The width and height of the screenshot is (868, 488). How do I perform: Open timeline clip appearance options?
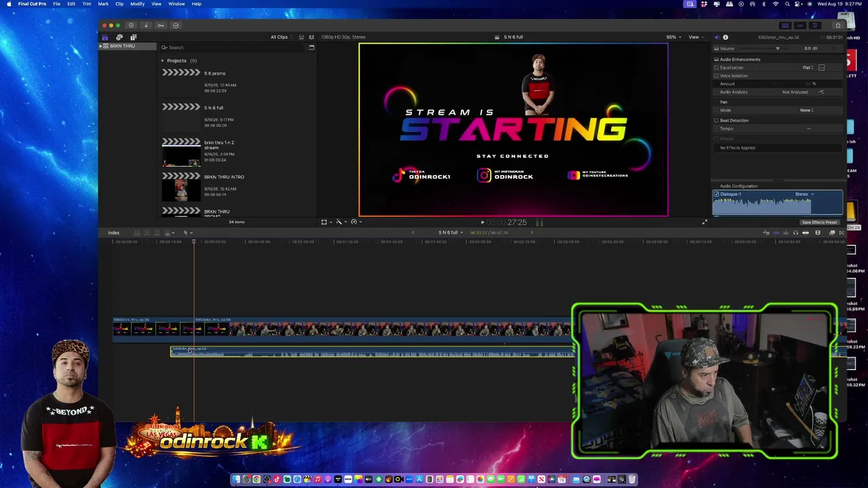tap(818, 233)
